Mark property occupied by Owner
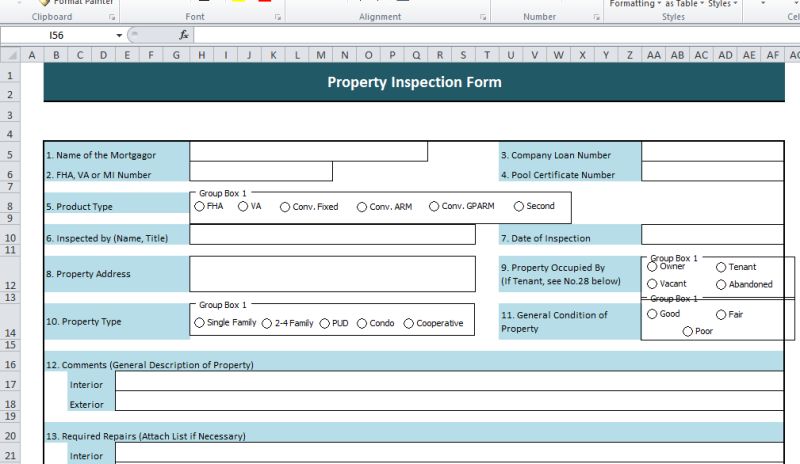The height and width of the screenshot is (464, 800). 652,266
